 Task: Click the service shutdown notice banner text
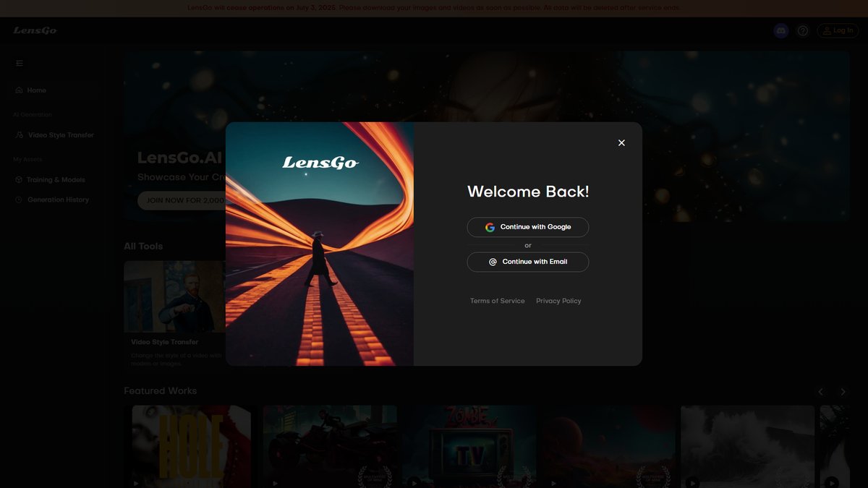tap(434, 8)
